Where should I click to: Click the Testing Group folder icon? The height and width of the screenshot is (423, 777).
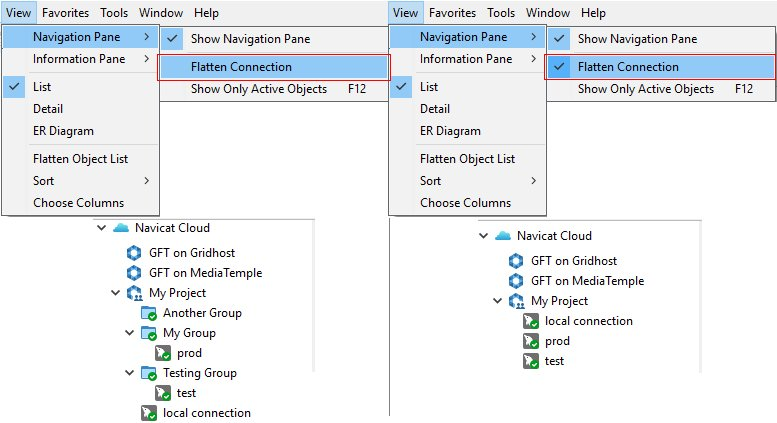[150, 373]
